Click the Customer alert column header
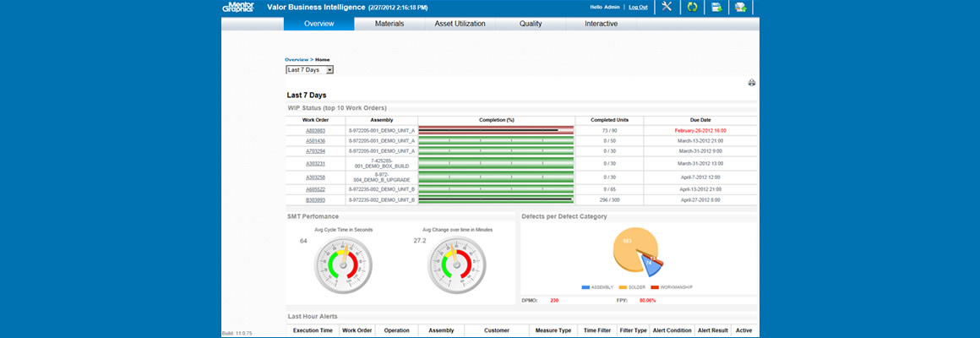This screenshot has width=980, height=338. pos(497,330)
